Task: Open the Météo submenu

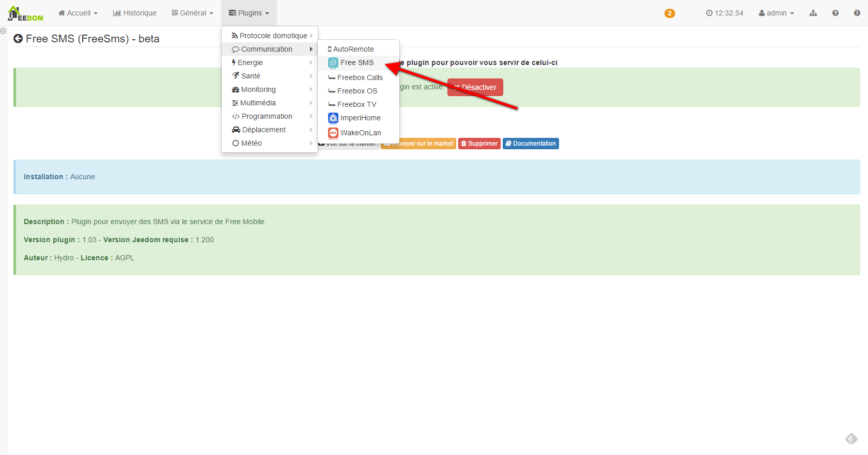Action: 270,143
